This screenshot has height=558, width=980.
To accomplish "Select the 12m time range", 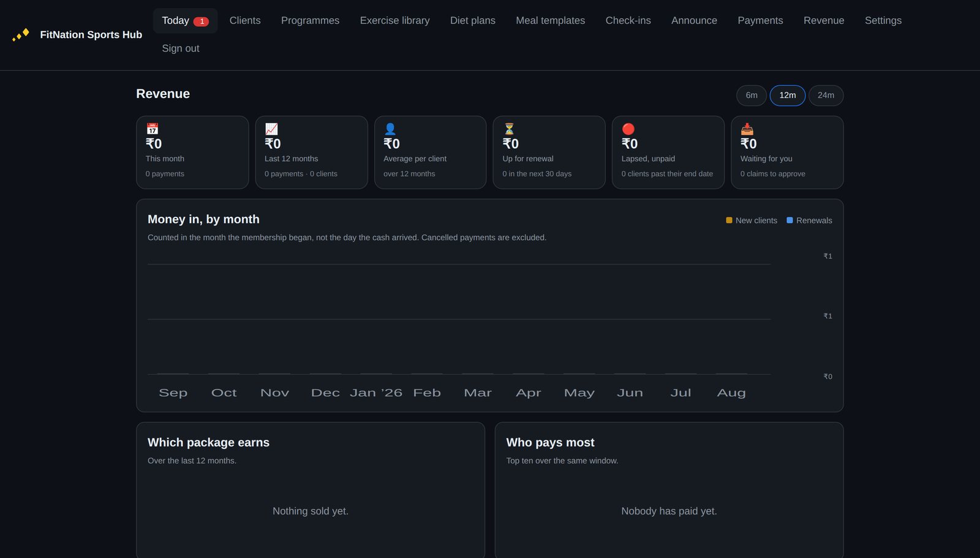I will coord(788,96).
